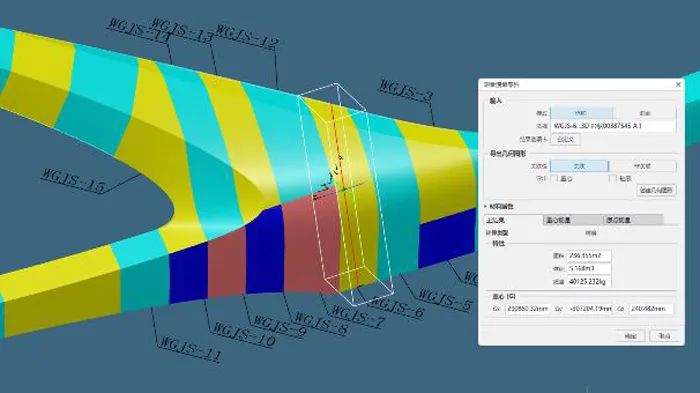Confirm with the OK button at bottom
700x393 pixels.
[630, 336]
